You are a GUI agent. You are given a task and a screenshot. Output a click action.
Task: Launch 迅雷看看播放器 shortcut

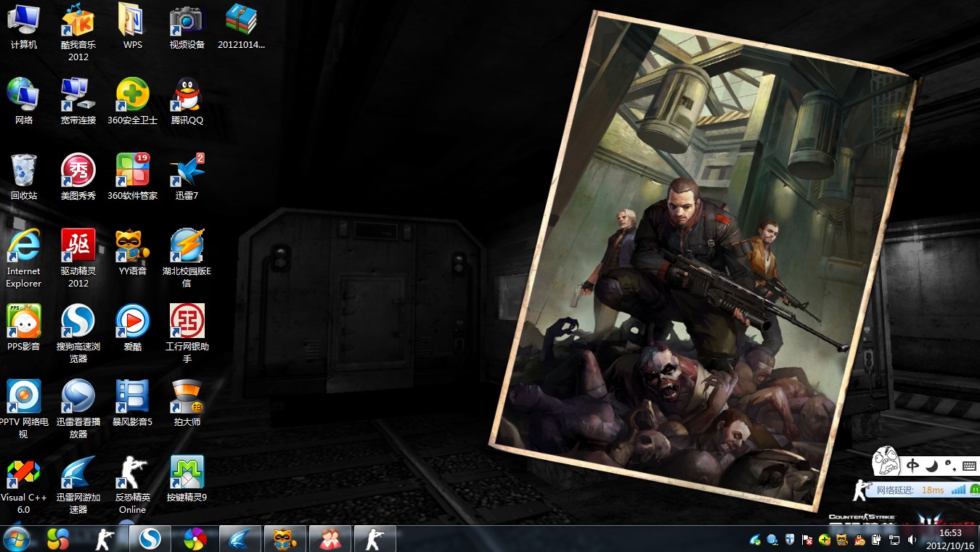point(78,409)
